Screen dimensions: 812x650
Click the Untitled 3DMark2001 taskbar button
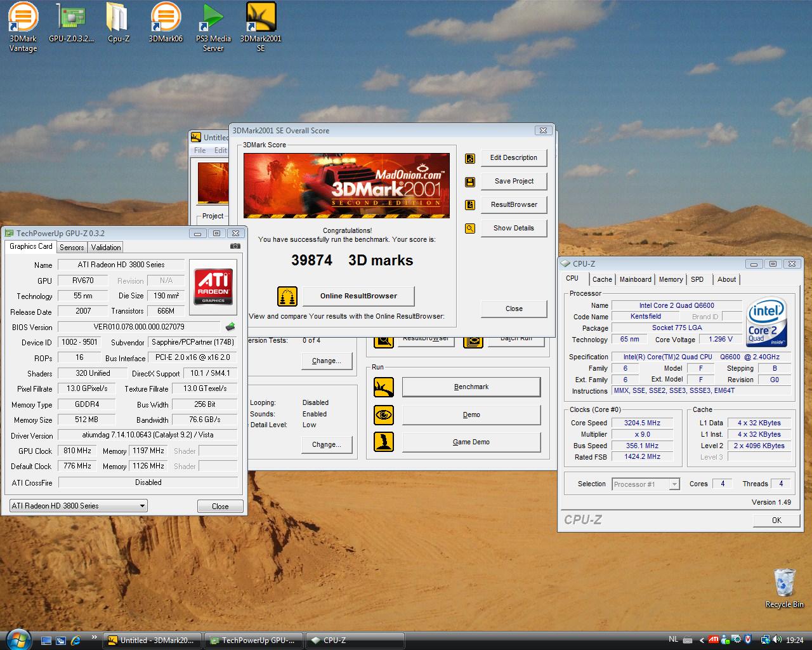[x=152, y=640]
